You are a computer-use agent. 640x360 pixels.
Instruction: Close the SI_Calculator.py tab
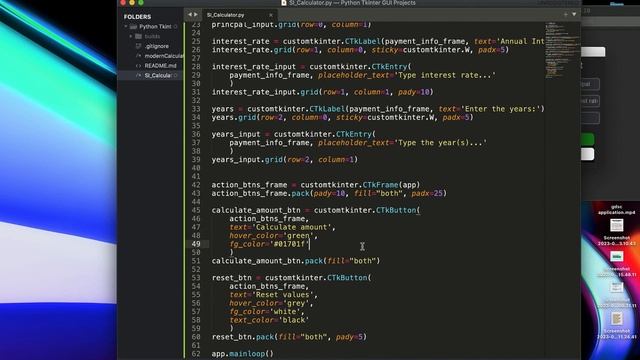pos(271,15)
